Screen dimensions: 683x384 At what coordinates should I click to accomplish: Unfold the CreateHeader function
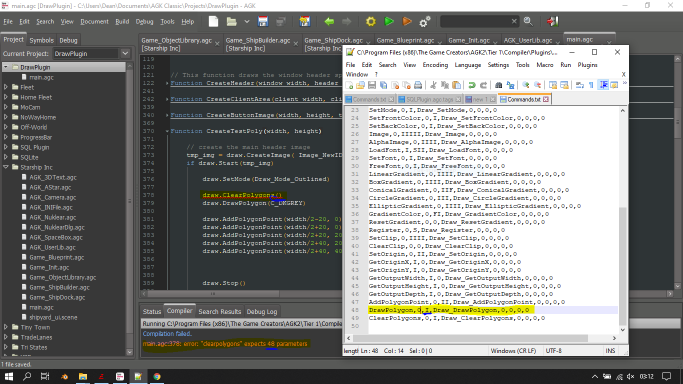[167, 83]
